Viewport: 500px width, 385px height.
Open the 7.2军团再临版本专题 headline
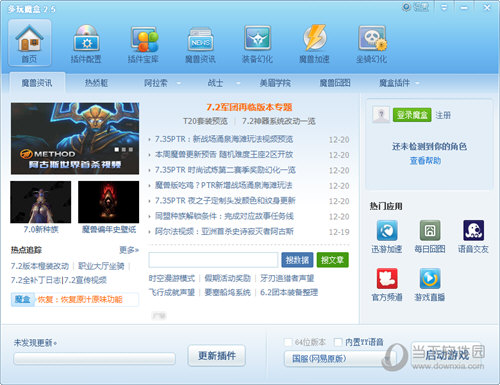tap(249, 107)
